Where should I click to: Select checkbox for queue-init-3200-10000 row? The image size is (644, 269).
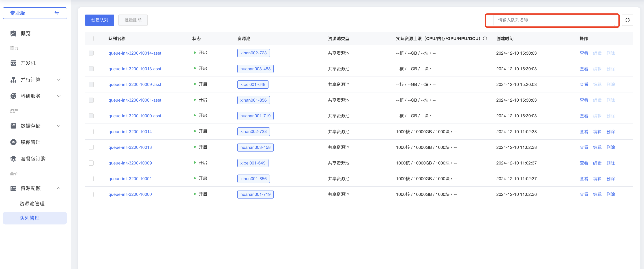[x=91, y=194]
